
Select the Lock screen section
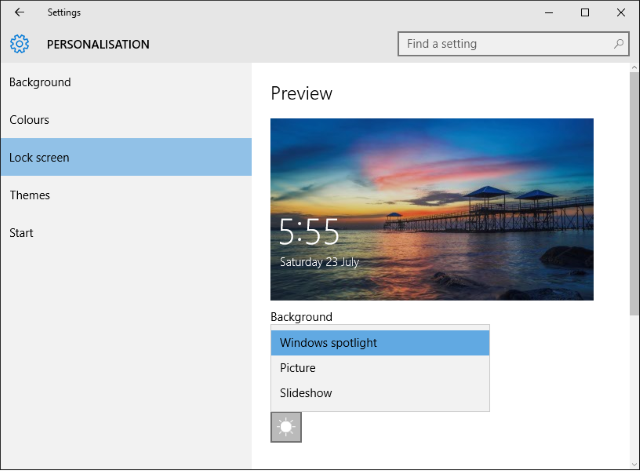[40, 158]
